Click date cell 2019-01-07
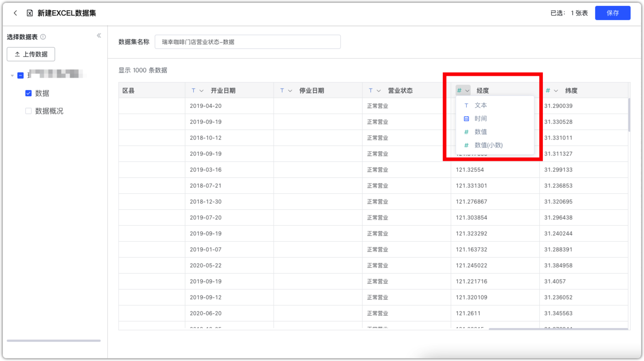The image size is (644, 361). coord(229,250)
